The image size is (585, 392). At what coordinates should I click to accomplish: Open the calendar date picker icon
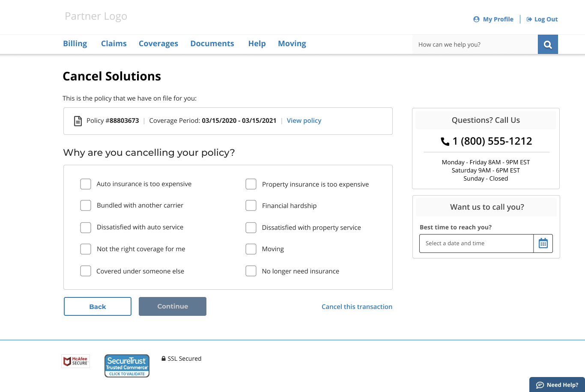tap(543, 243)
